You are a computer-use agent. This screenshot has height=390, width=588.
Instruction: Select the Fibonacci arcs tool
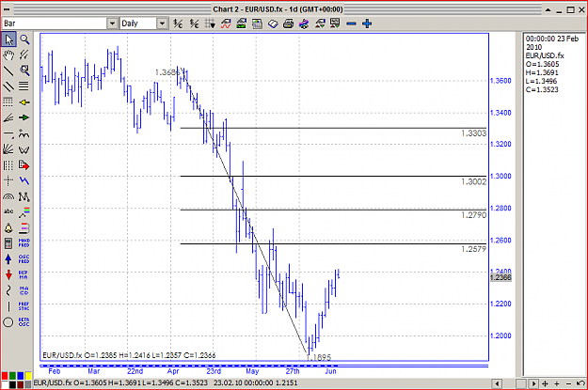8,196
